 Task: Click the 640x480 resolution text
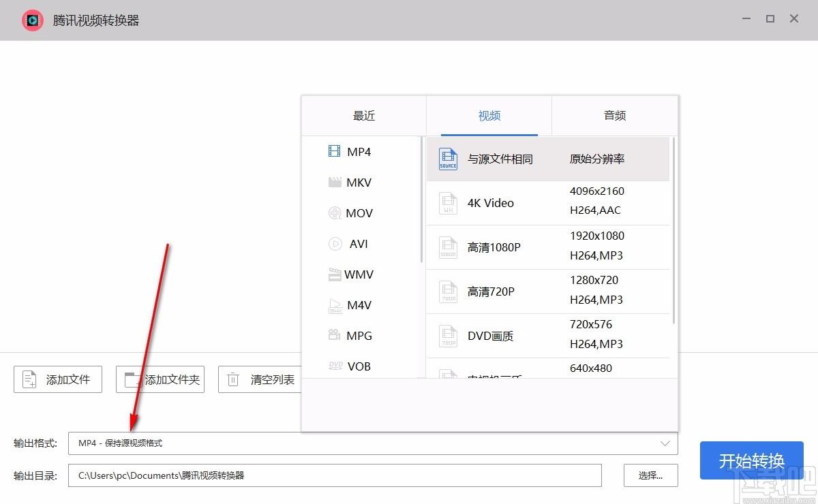(591, 368)
